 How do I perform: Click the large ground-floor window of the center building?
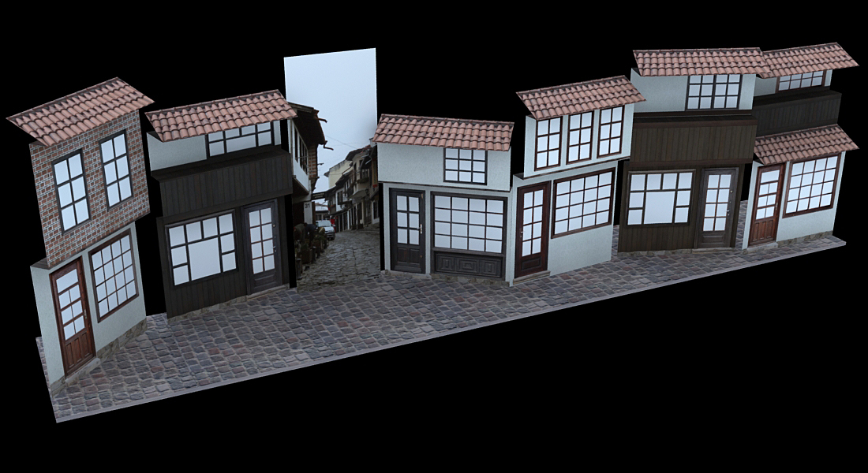470,223
